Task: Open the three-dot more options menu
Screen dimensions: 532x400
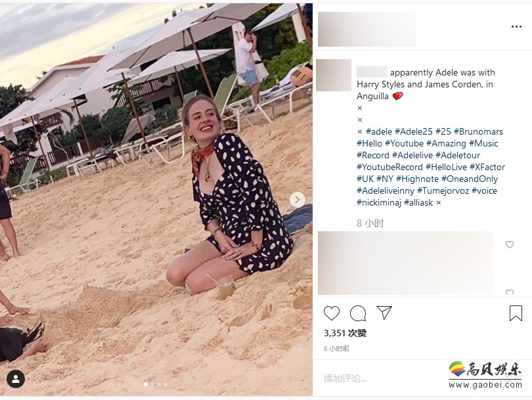Action: (x=516, y=27)
